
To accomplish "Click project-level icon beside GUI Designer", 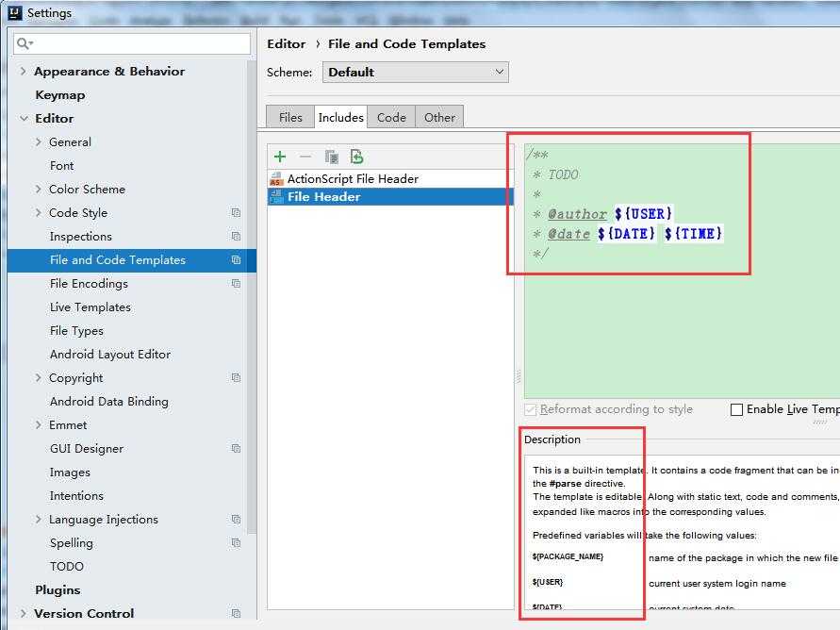I will point(236,448).
